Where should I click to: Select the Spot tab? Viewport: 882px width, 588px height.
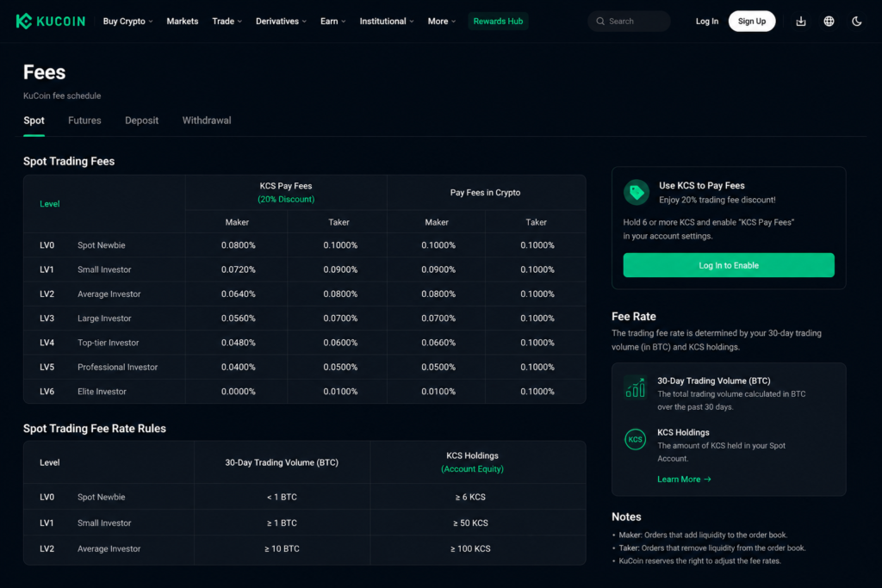pos(34,121)
